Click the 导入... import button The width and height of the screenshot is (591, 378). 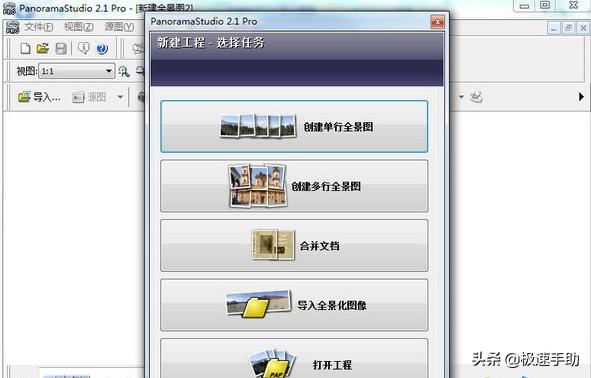click(39, 97)
